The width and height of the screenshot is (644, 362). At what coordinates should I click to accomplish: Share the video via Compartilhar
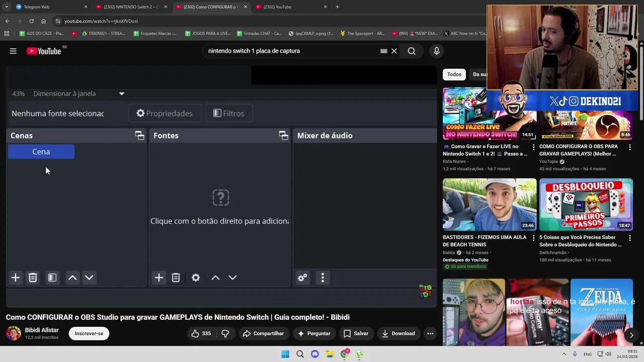pos(263,333)
